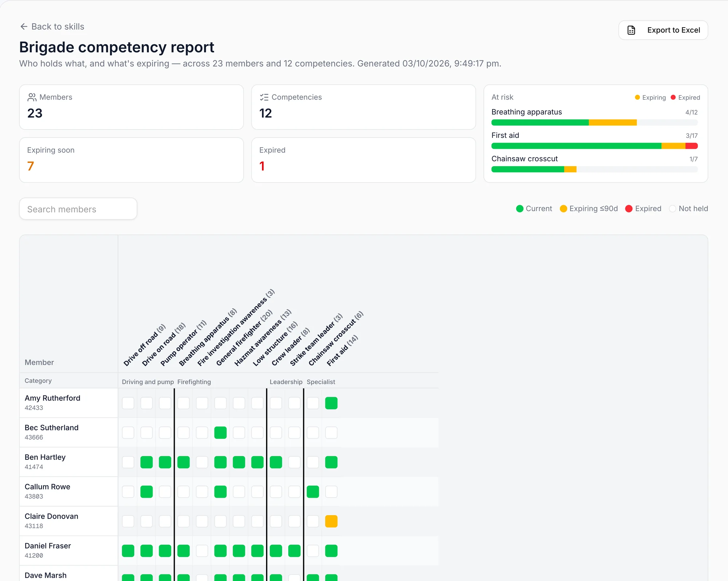The width and height of the screenshot is (728, 581).
Task: Select the Daniel Fraser member name
Action: (x=48, y=546)
